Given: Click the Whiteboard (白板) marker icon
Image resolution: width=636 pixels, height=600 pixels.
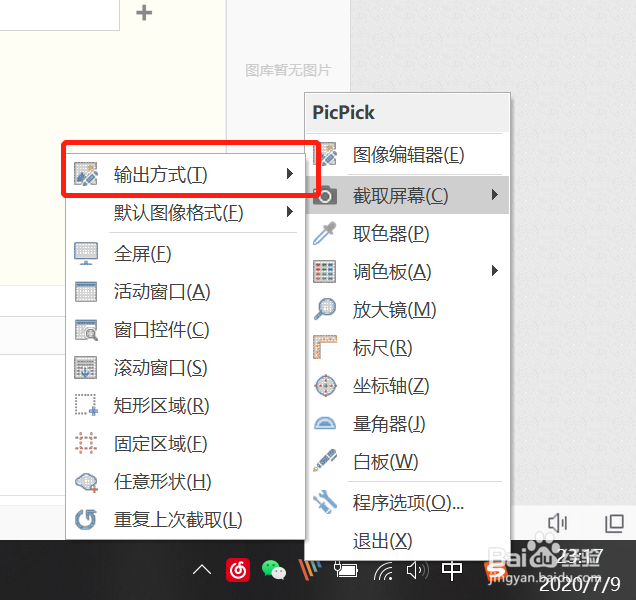Looking at the screenshot, I should click(x=325, y=460).
